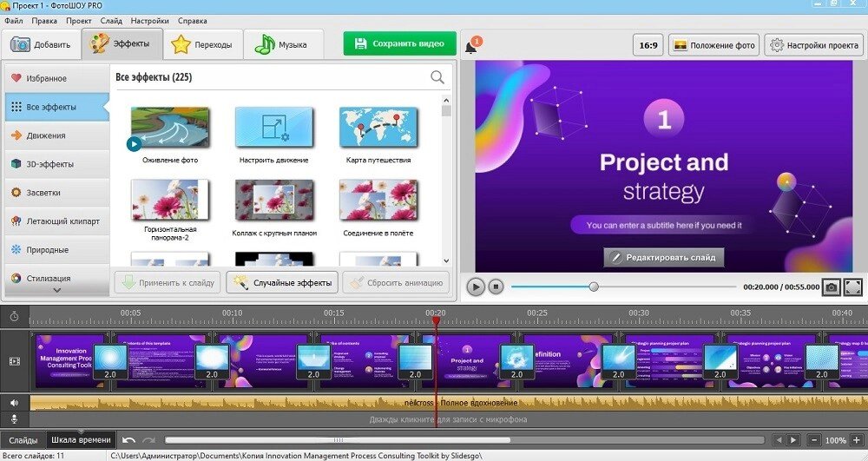Select Природные effects category
This screenshot has height=461, width=868.
57,249
